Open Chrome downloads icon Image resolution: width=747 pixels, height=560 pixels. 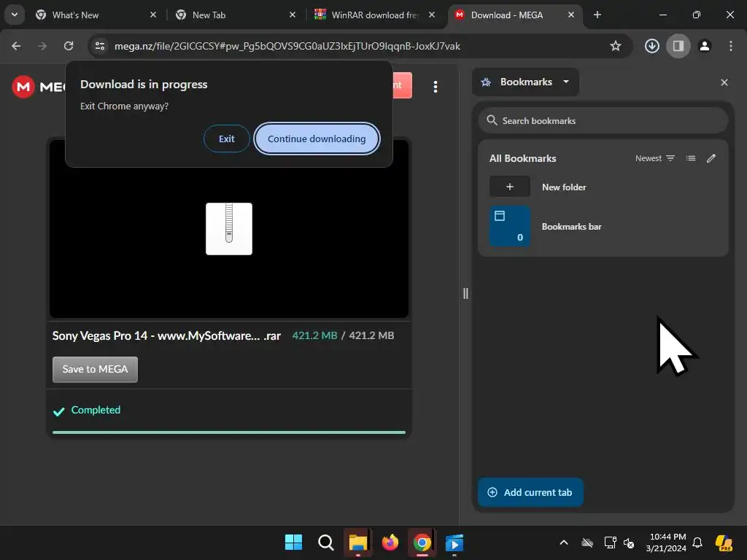[x=651, y=46]
